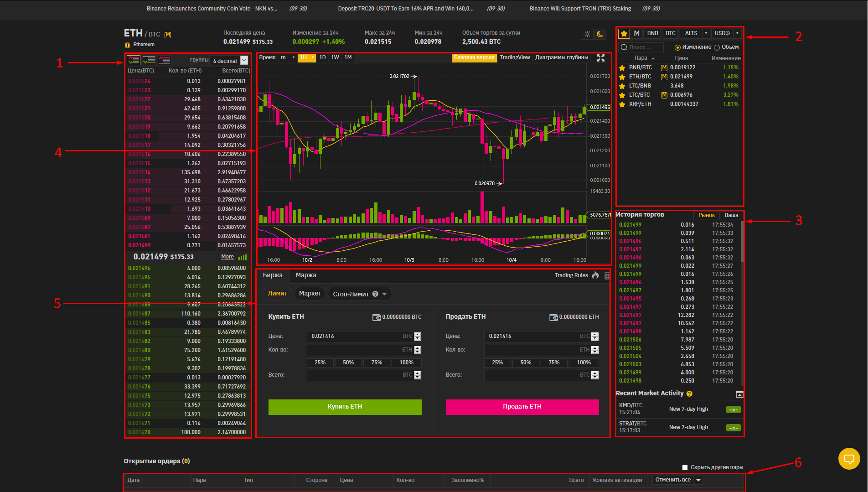Switch to the Биржа tab
The height and width of the screenshot is (492, 868).
[x=273, y=275]
